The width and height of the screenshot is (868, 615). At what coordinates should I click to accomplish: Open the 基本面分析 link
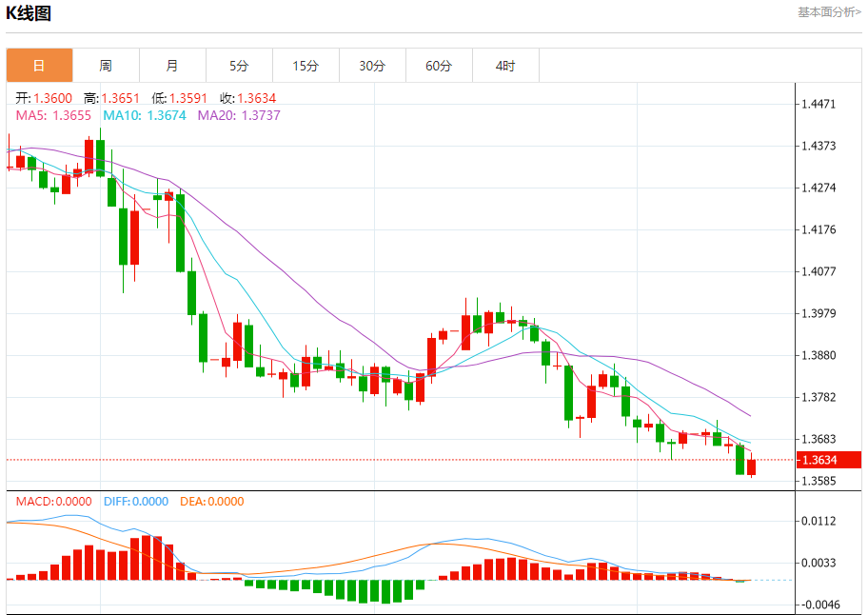click(829, 11)
